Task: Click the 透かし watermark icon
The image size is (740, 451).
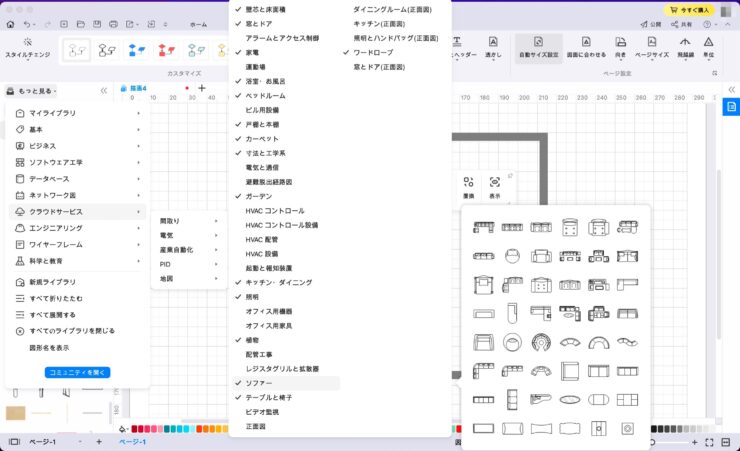Action: pos(493,43)
